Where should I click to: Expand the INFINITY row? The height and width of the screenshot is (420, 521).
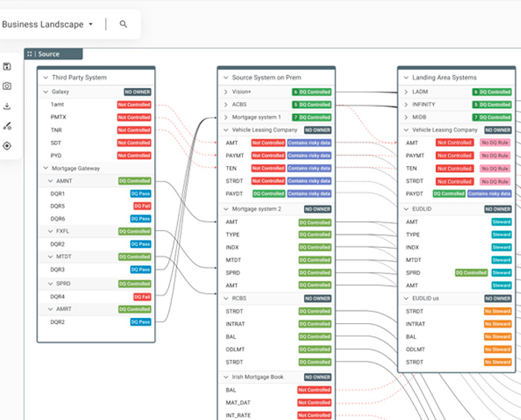coord(406,104)
